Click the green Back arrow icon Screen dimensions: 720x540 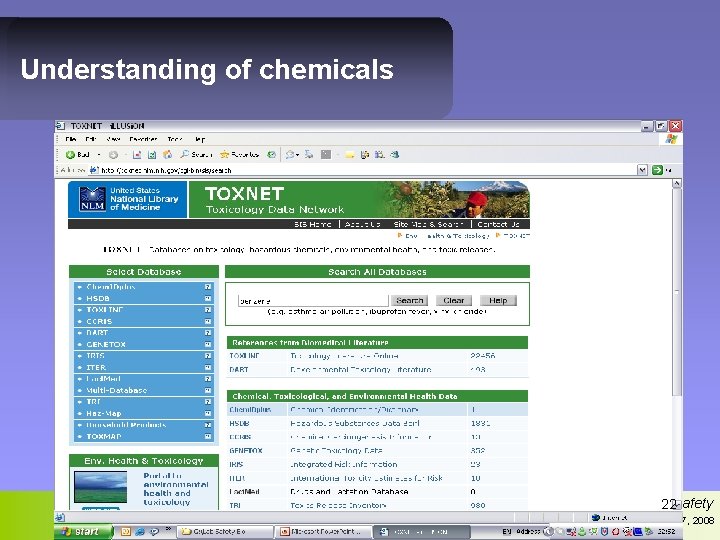point(70,155)
